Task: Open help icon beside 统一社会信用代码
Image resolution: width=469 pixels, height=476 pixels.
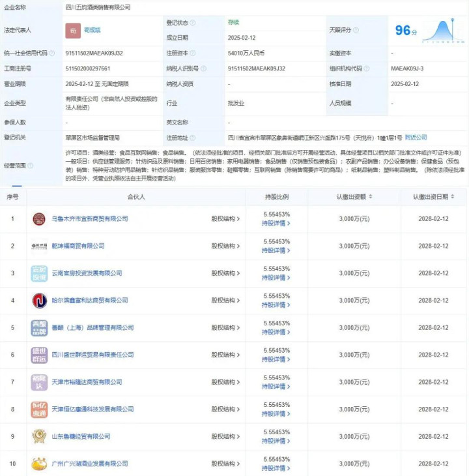Action: point(52,53)
